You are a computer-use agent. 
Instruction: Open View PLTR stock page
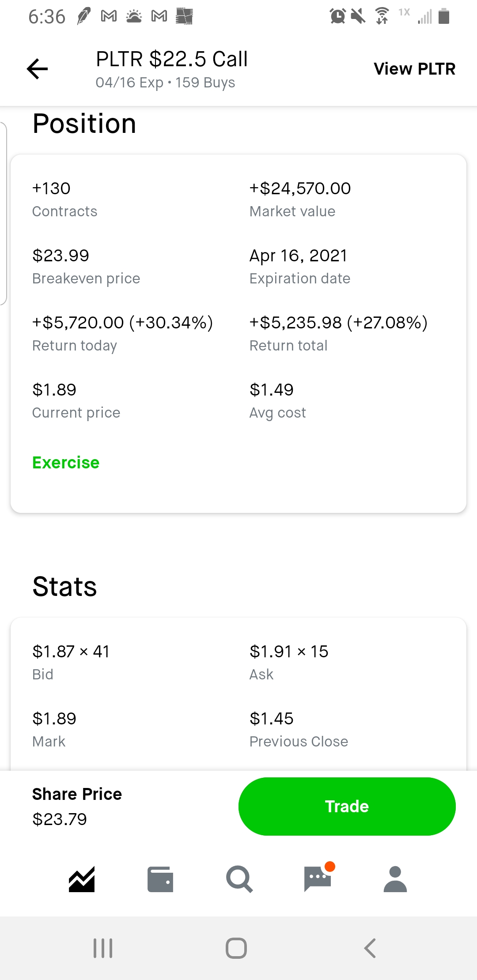[414, 69]
